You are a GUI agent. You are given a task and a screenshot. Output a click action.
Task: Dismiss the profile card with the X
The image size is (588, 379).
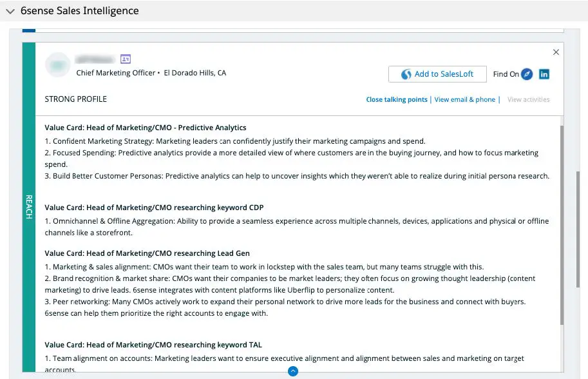click(556, 52)
